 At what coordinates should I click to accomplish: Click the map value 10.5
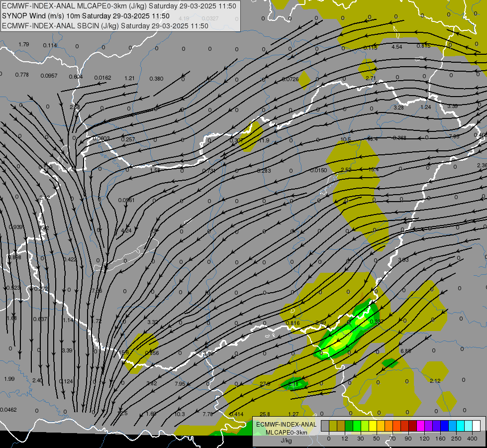346,139
